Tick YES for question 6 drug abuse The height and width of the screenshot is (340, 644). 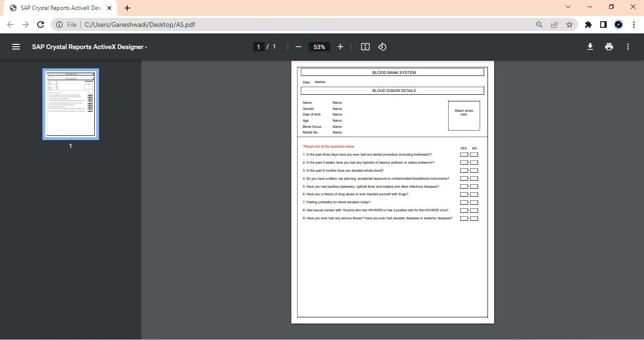click(x=464, y=194)
